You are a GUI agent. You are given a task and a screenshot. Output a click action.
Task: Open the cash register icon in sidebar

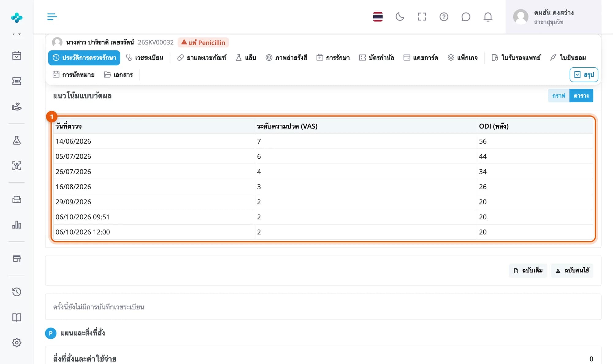(17, 199)
